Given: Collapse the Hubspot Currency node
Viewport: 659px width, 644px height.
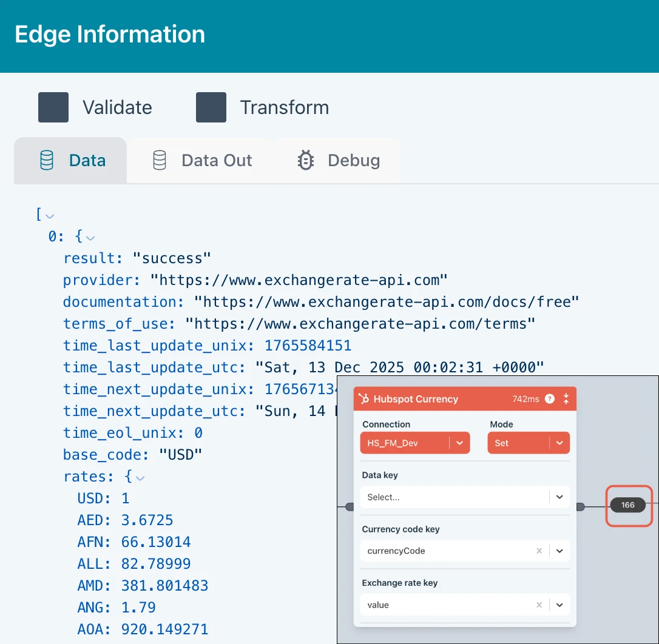Looking at the screenshot, I should tap(566, 399).
